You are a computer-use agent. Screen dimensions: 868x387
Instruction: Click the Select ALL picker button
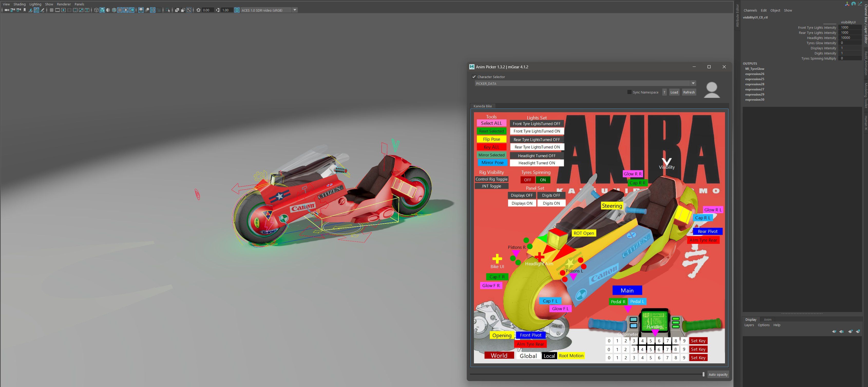pyautogui.click(x=491, y=123)
